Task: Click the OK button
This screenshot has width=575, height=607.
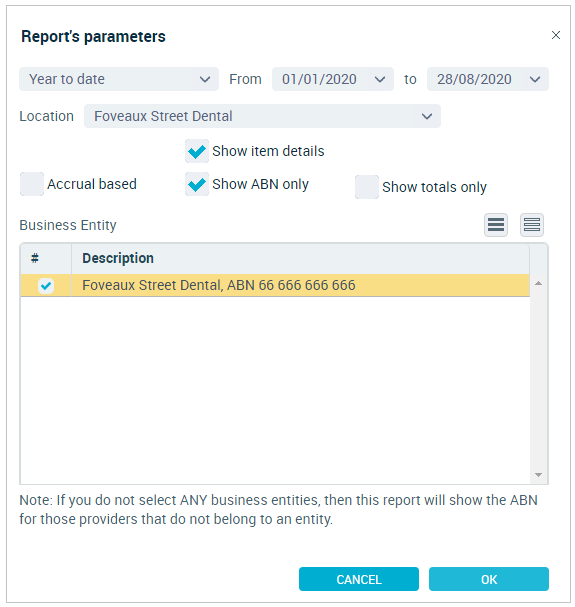Action: tap(489, 579)
